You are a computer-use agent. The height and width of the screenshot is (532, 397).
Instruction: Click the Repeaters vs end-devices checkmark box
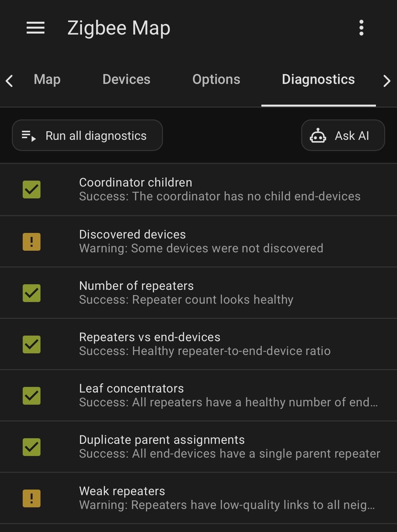32,344
